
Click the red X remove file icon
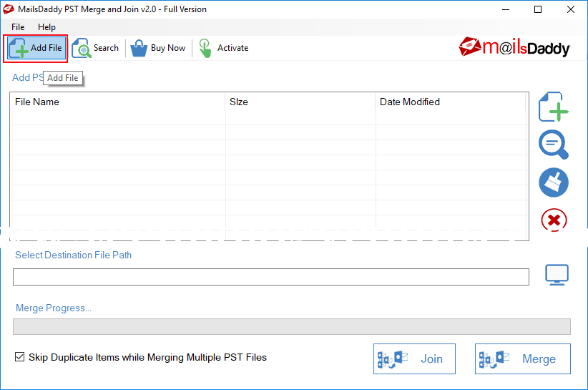click(554, 220)
